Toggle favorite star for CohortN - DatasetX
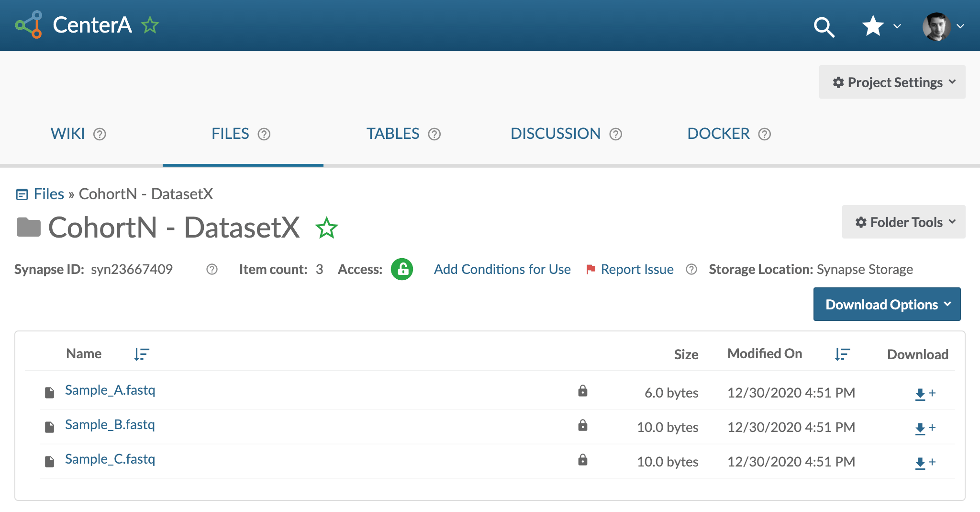The width and height of the screenshot is (980, 512). click(326, 228)
